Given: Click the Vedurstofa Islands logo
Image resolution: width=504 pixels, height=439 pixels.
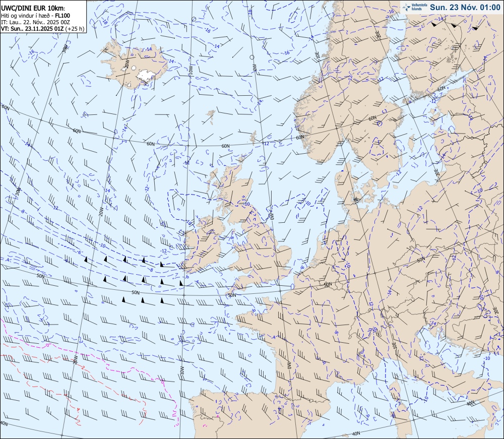Looking at the screenshot, I should (414, 7).
